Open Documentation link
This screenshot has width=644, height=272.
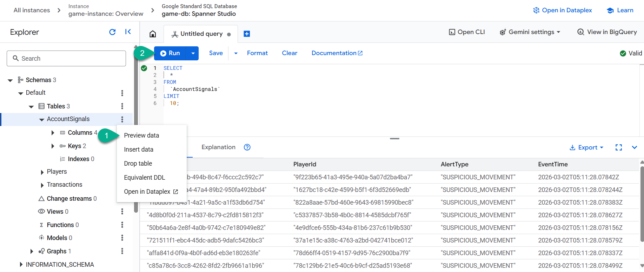coord(337,53)
